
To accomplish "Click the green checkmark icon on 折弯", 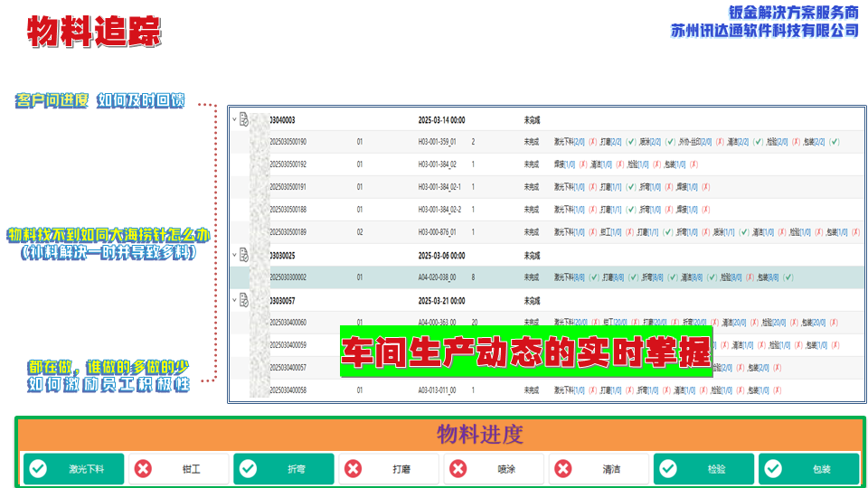I will pos(248,469).
